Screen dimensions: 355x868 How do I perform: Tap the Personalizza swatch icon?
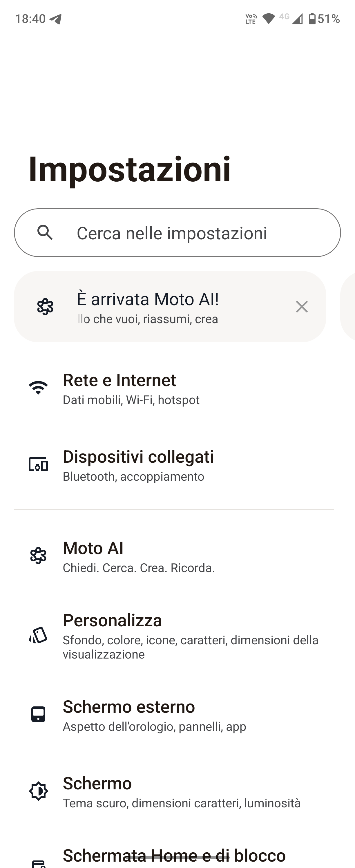(38, 635)
